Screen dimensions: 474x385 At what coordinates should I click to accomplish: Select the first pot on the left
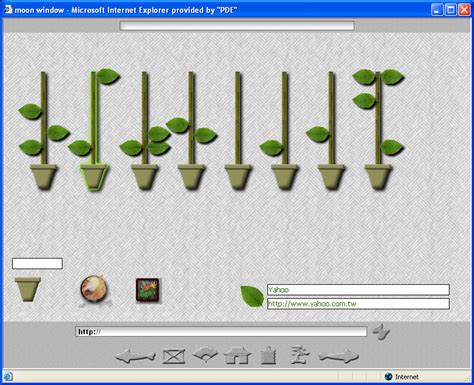point(44,177)
